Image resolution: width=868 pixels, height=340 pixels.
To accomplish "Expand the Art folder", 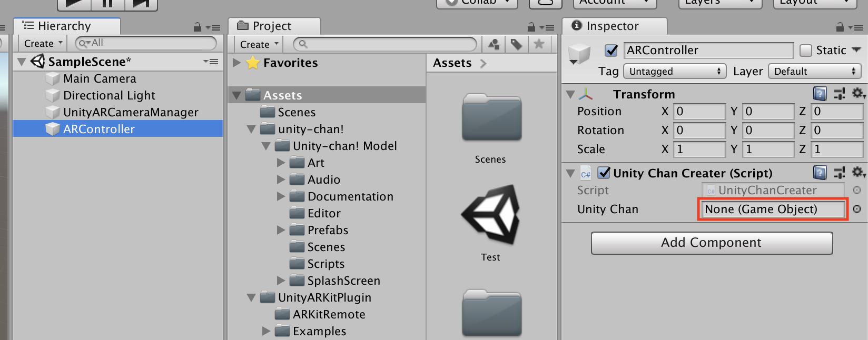I will point(281,163).
